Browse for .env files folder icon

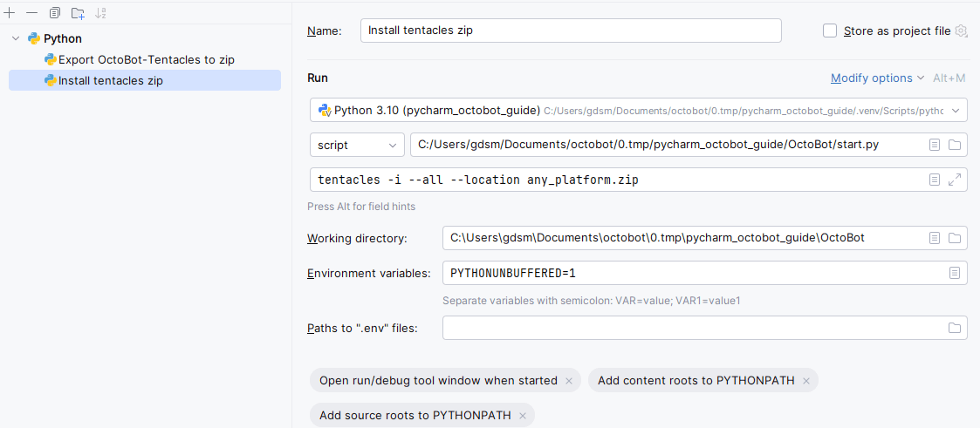pos(955,328)
